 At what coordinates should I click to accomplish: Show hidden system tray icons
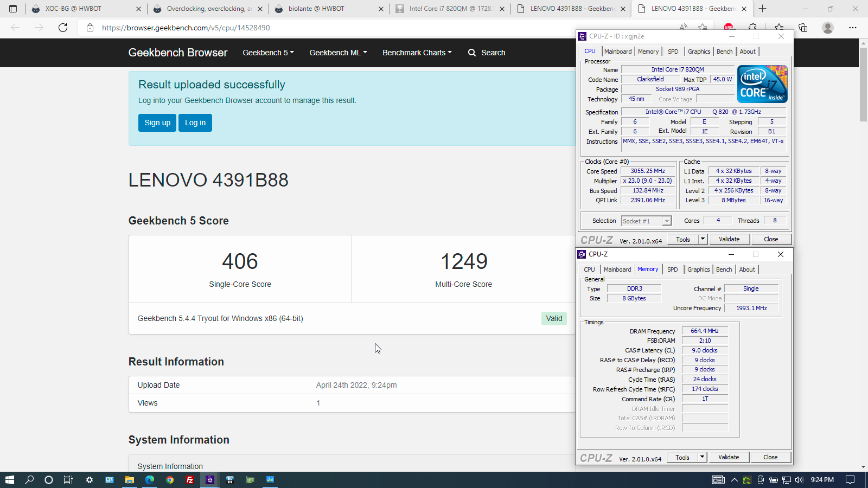coord(734,480)
